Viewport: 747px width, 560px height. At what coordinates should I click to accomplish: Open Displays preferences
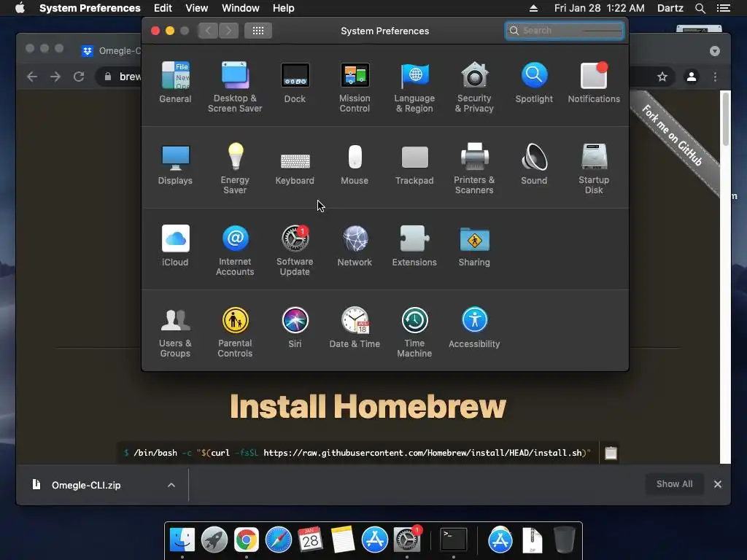[x=175, y=164]
